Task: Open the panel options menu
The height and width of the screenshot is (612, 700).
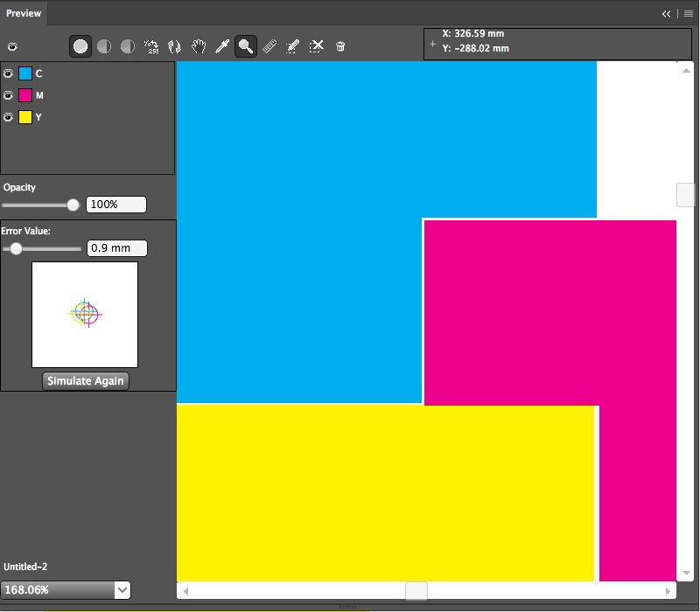Action: pyautogui.click(x=688, y=13)
